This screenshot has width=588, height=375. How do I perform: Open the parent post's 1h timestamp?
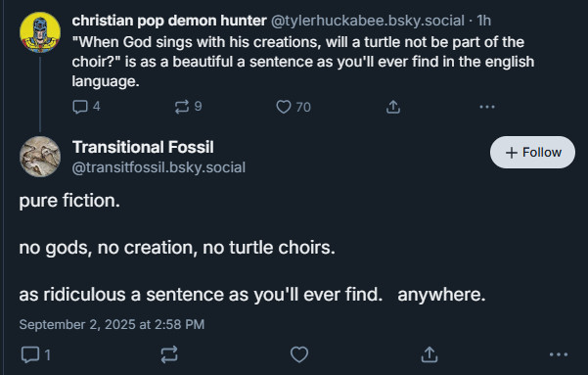point(483,21)
